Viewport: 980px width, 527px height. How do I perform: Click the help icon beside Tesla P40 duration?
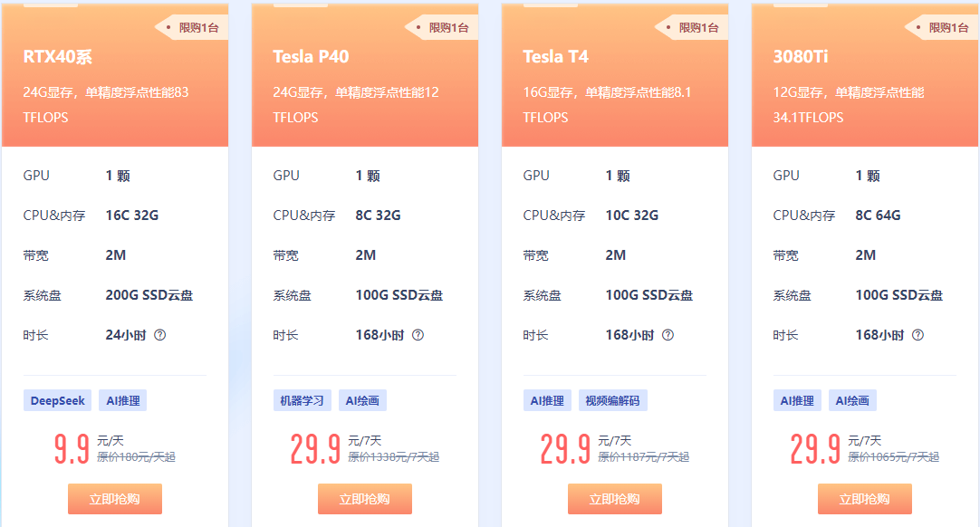tap(418, 335)
